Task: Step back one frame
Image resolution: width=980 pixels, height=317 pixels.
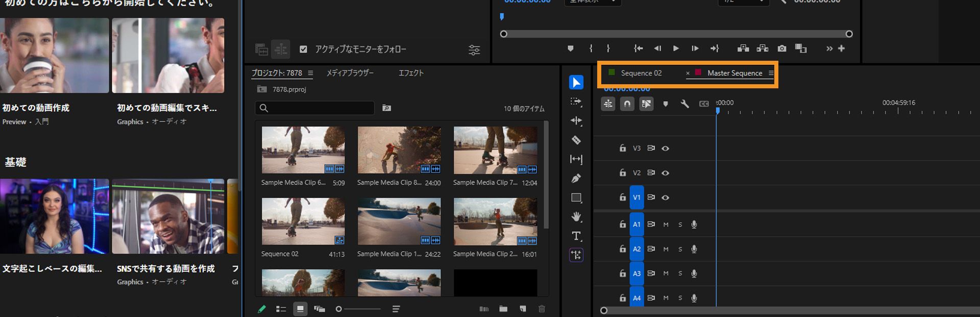Action: (x=657, y=48)
